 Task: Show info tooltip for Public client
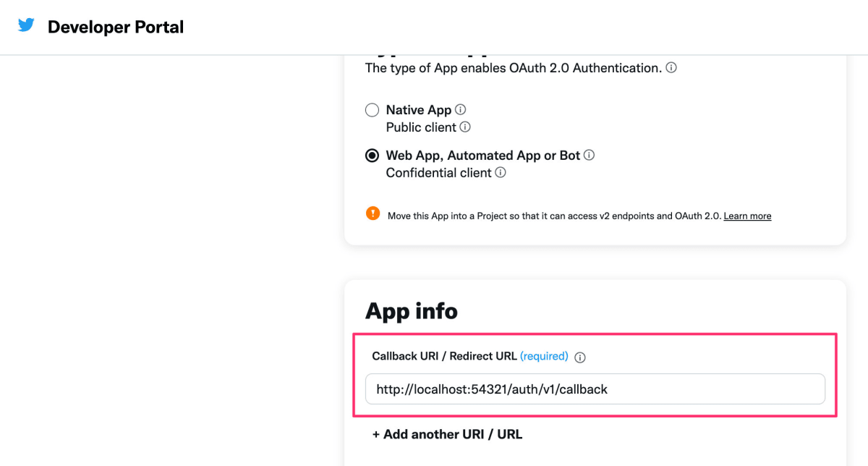coord(465,127)
